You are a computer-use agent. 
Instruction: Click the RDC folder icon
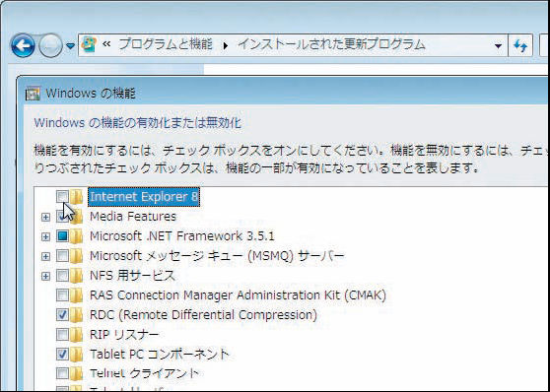click(76, 314)
